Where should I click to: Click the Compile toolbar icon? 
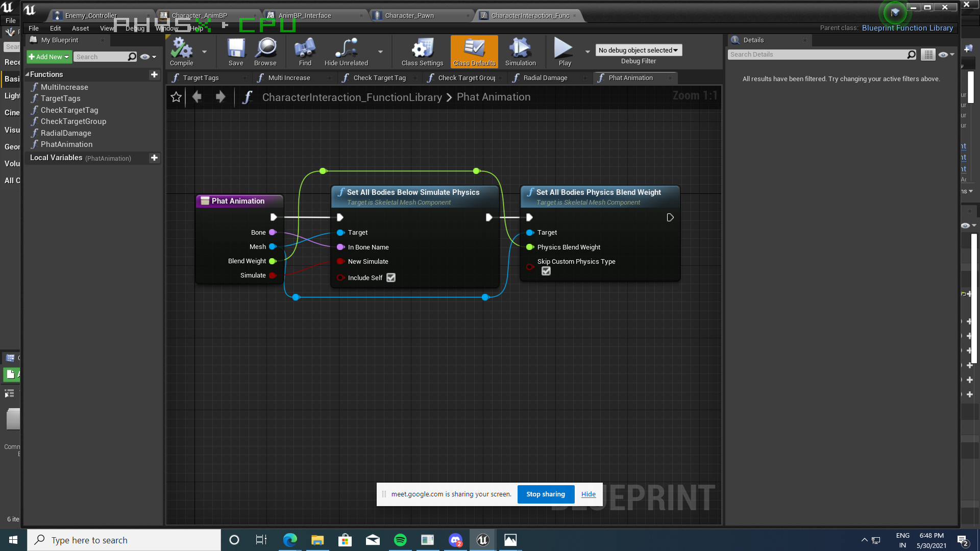[181, 51]
